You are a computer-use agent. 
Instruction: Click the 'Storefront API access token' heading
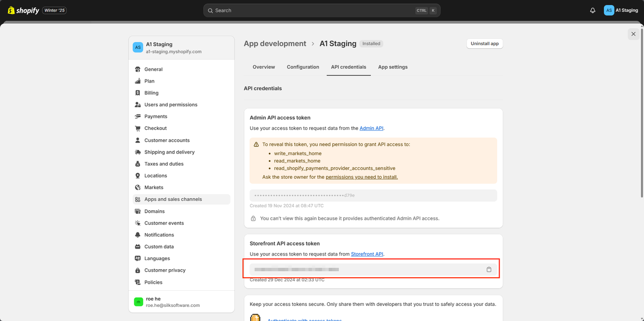point(285,244)
